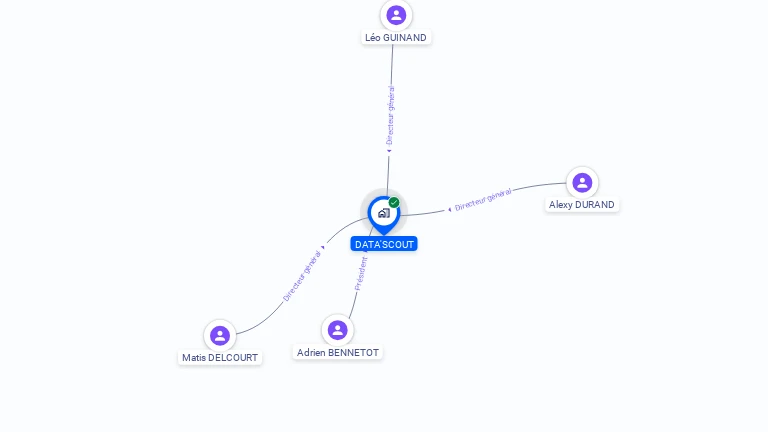Click the Président label on Adrien BENNETOT link
The width and height of the screenshot is (768, 432).
(x=361, y=273)
